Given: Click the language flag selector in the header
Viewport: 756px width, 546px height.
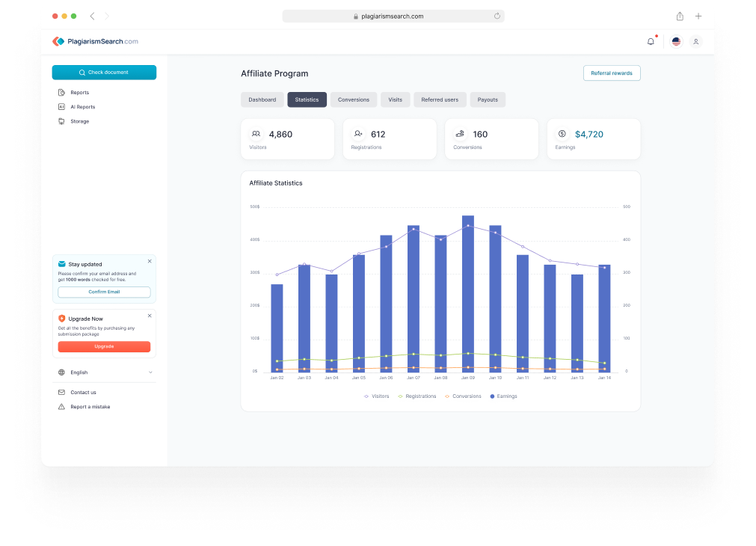Looking at the screenshot, I should [675, 42].
